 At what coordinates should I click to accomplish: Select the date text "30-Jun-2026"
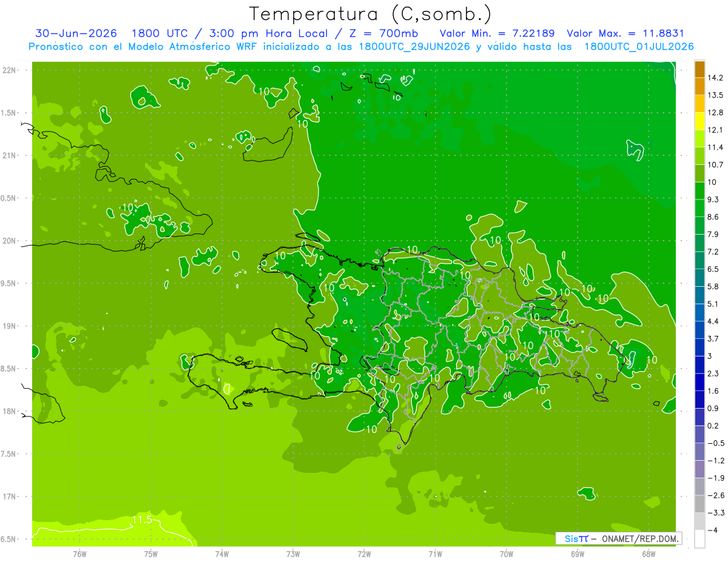(x=76, y=34)
